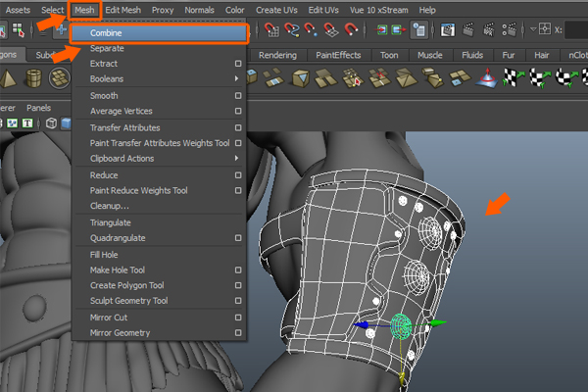This screenshot has height=392, width=588.
Task: Open the Render View clapperboard window icon
Action: (x=449, y=30)
